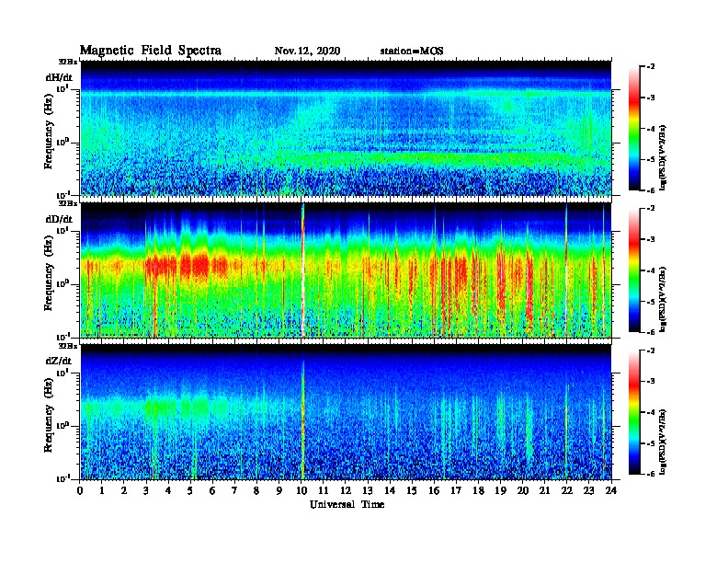This screenshot has width=728, height=563.
Task: Click the "-6" tick on dZ/dt color bar
Action: [650, 475]
